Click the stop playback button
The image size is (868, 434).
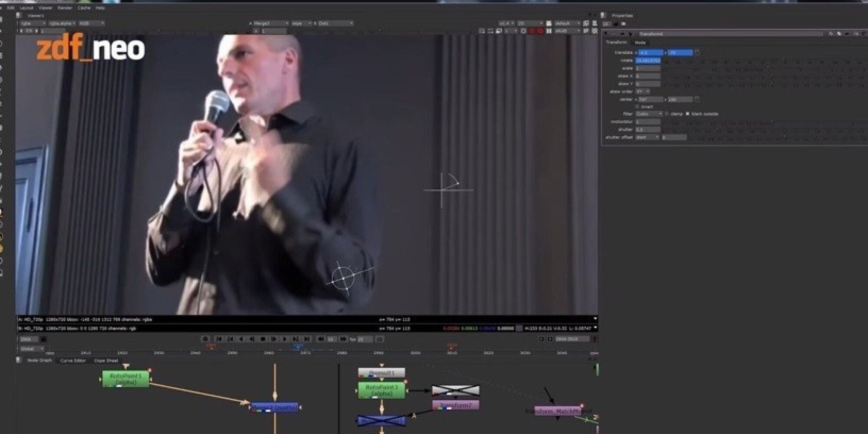click(x=263, y=339)
